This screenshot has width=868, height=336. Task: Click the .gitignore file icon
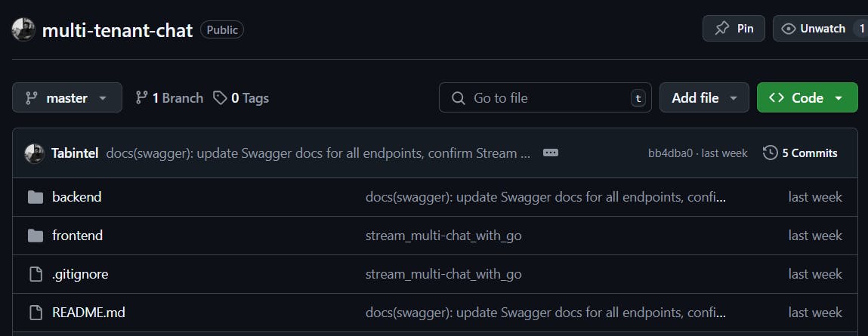point(36,274)
